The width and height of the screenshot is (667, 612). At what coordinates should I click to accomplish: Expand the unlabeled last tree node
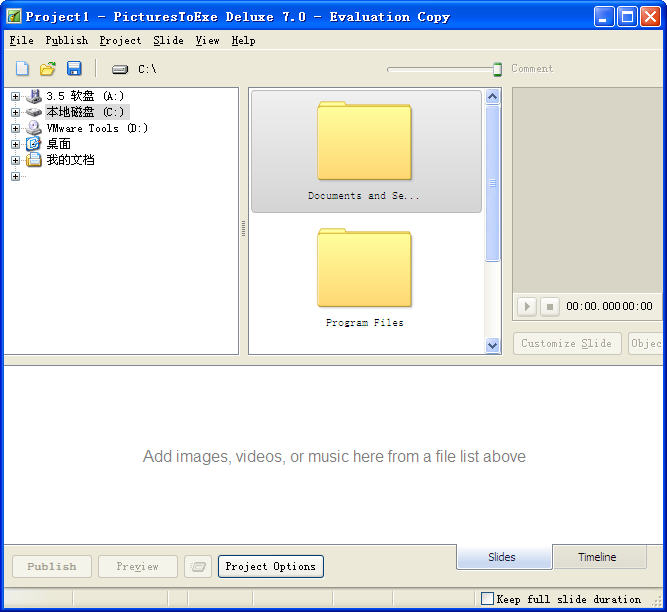[x=15, y=176]
